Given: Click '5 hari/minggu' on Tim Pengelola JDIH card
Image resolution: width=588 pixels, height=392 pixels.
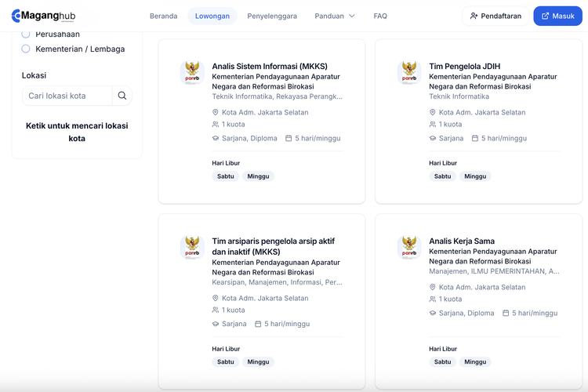Looking at the screenshot, I should tap(504, 138).
